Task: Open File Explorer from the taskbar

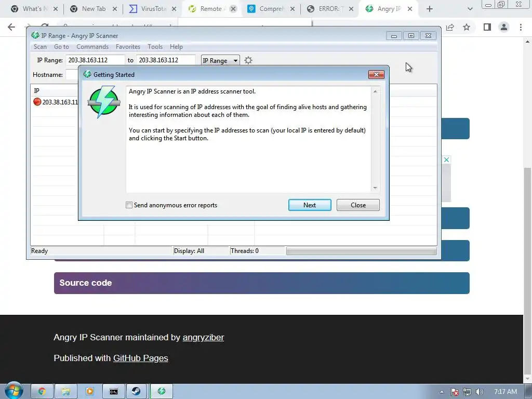Action: coord(66,392)
